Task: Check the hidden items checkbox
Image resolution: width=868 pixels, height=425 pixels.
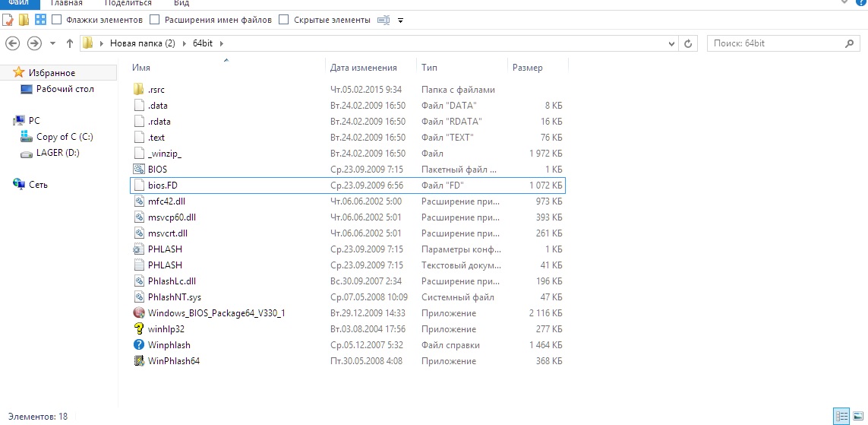Action: (284, 20)
